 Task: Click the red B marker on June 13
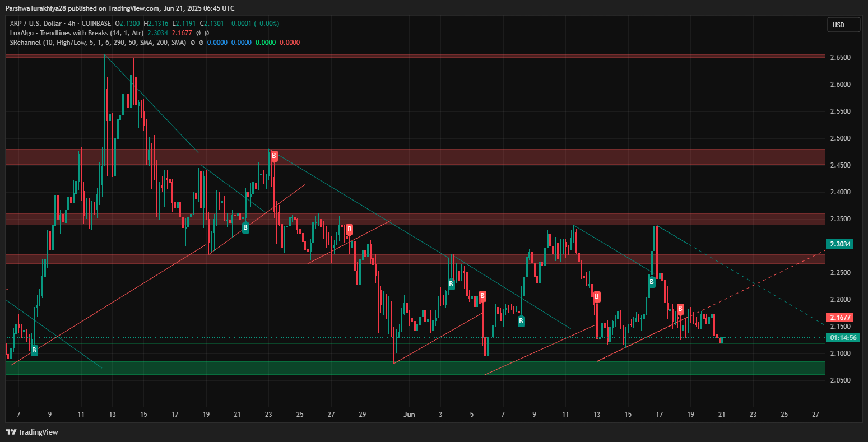click(597, 296)
